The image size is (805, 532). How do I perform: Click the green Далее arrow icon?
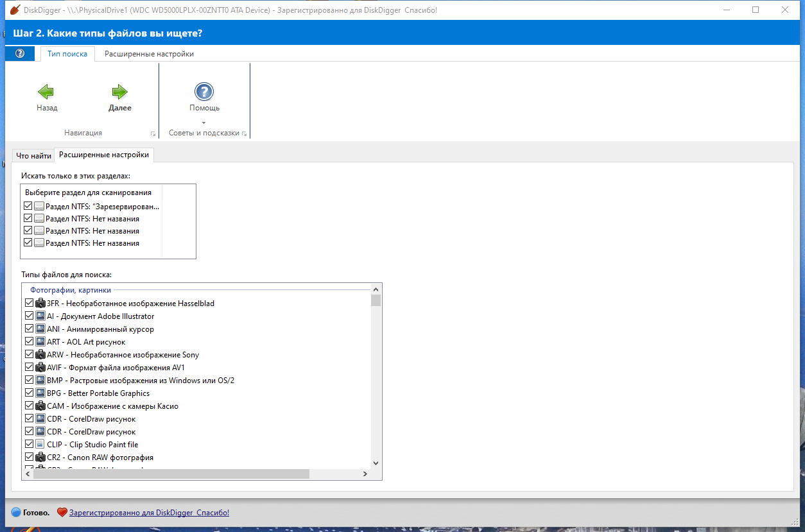coord(120,91)
